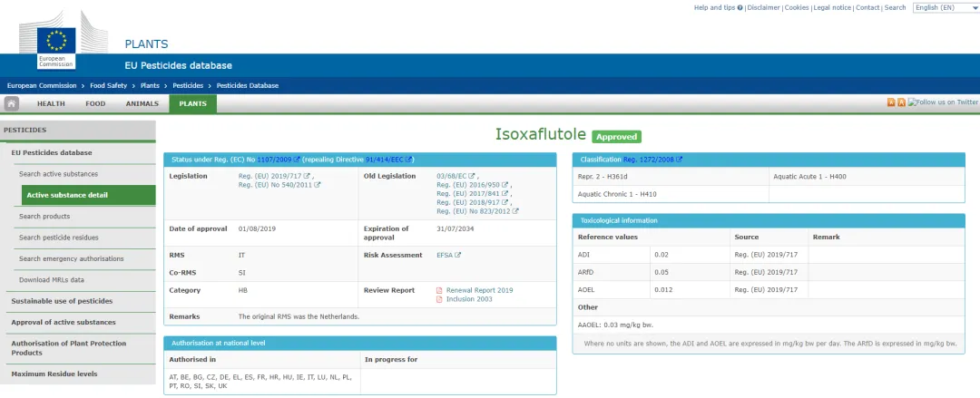Open Reg. (EU) 2017/841 old legislation link
The width and height of the screenshot is (980, 398).
click(x=469, y=194)
